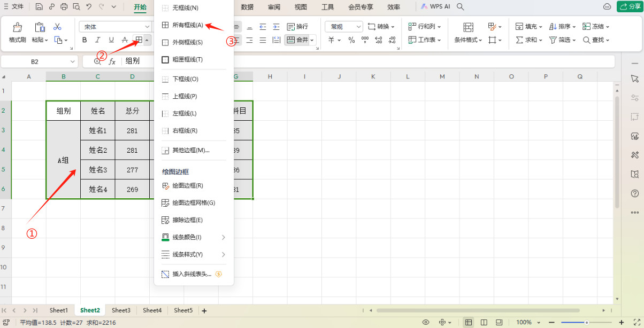644x328 pixels.
Task: Open the font name (宋体) dropdown
Action: (148, 27)
